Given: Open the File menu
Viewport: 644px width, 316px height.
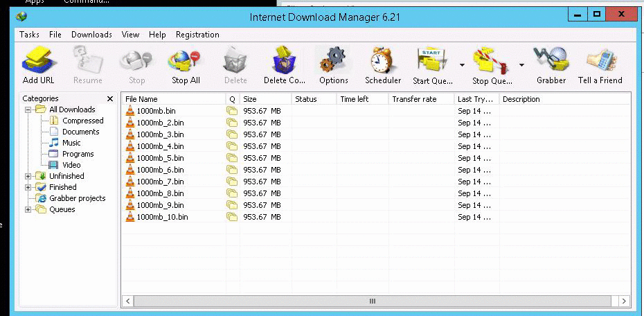Looking at the screenshot, I should 55,35.
